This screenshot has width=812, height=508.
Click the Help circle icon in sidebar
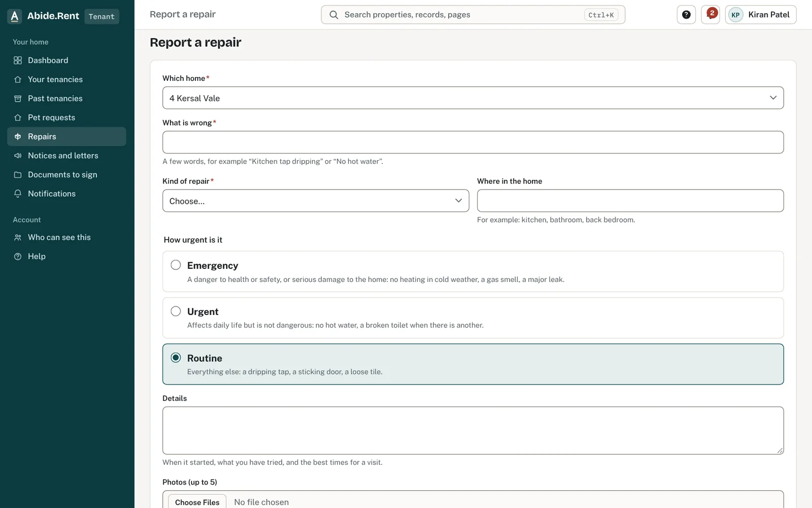[18, 257]
